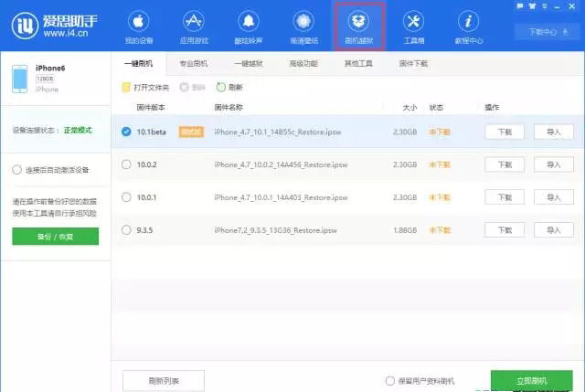Image resolution: width=585 pixels, height=392 pixels.
Task: Enable 连接后自动激活设备 option
Action: click(x=16, y=170)
